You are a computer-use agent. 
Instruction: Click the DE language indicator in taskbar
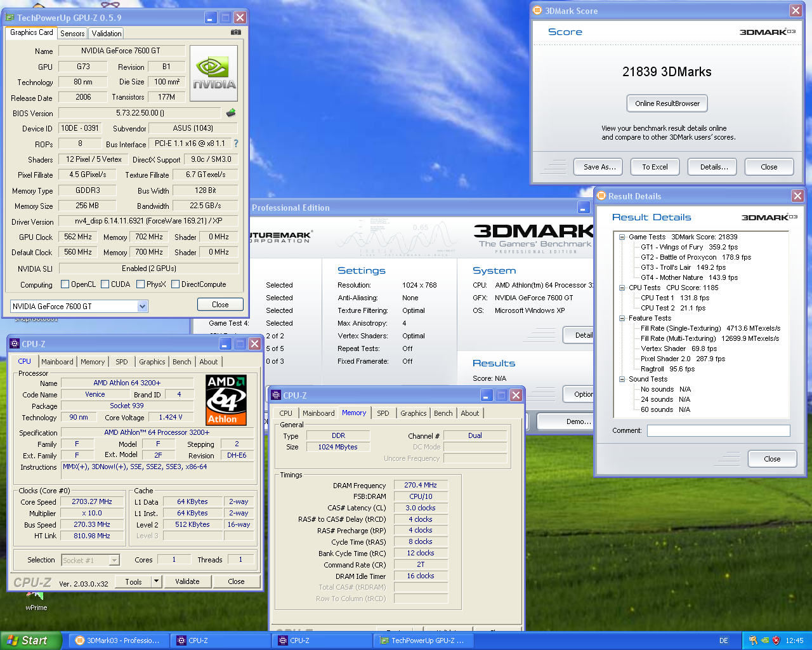(724, 640)
